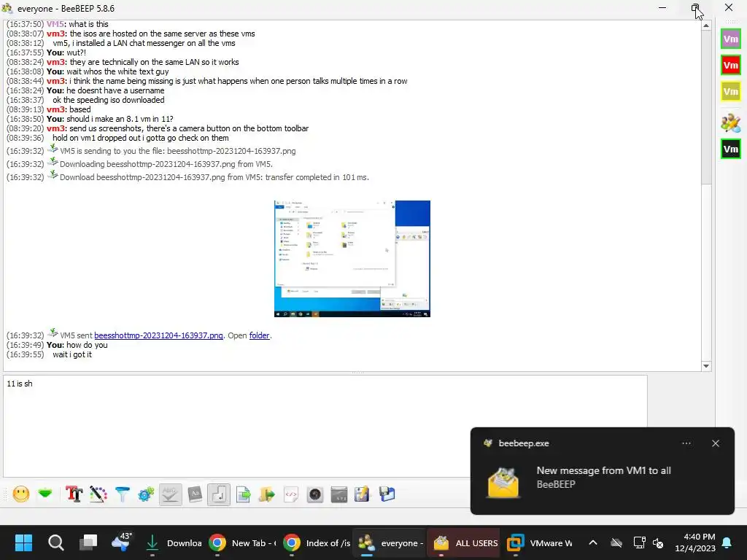Open the chat font TT icon
747x560 pixels.
click(74, 494)
